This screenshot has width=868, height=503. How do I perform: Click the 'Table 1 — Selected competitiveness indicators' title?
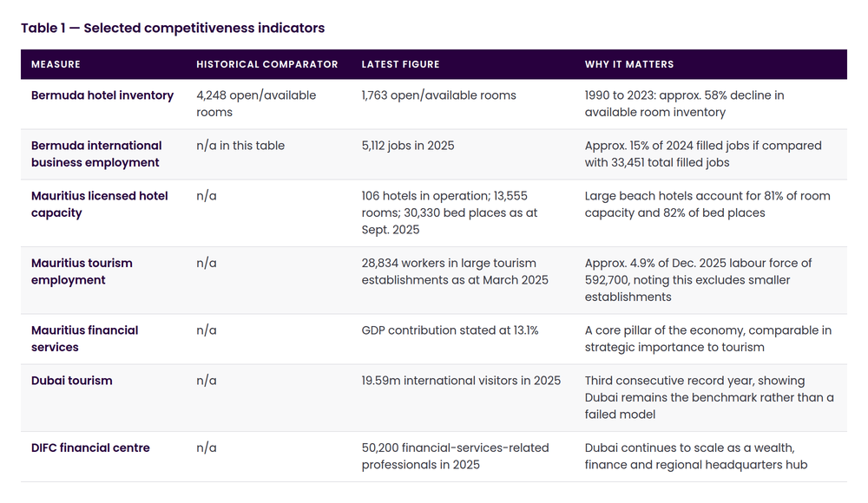(x=173, y=29)
